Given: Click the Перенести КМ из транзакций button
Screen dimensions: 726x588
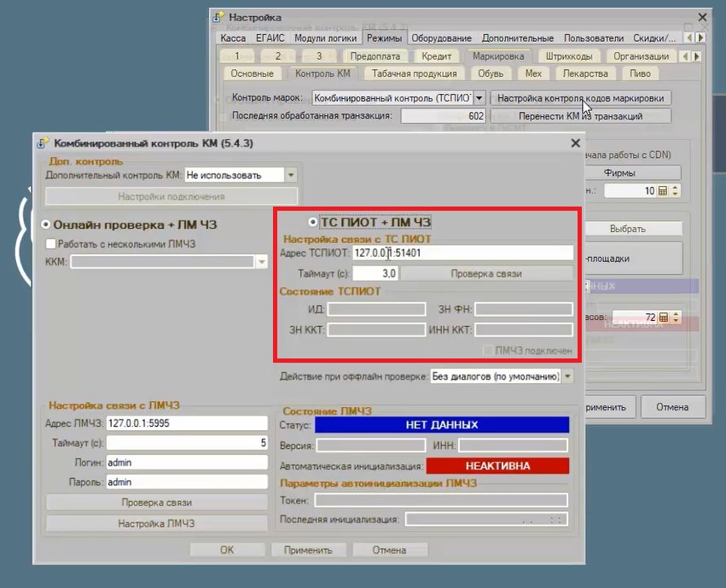Looking at the screenshot, I should (581, 116).
